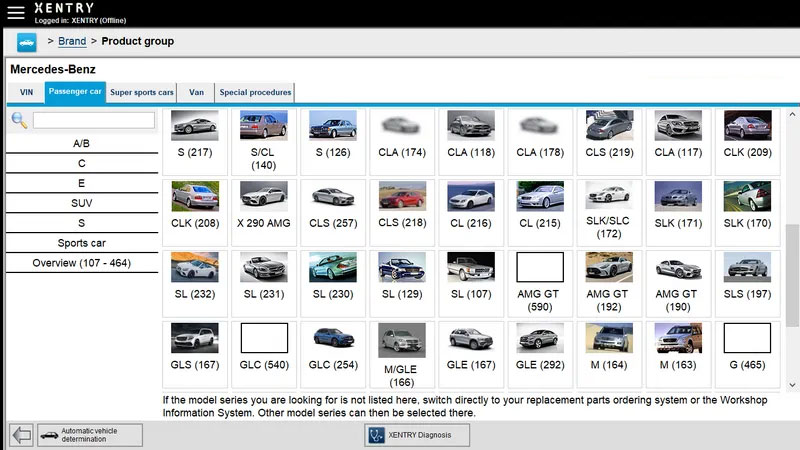Open the Special procedures tab
This screenshot has height=450, width=800.
pyautogui.click(x=255, y=93)
